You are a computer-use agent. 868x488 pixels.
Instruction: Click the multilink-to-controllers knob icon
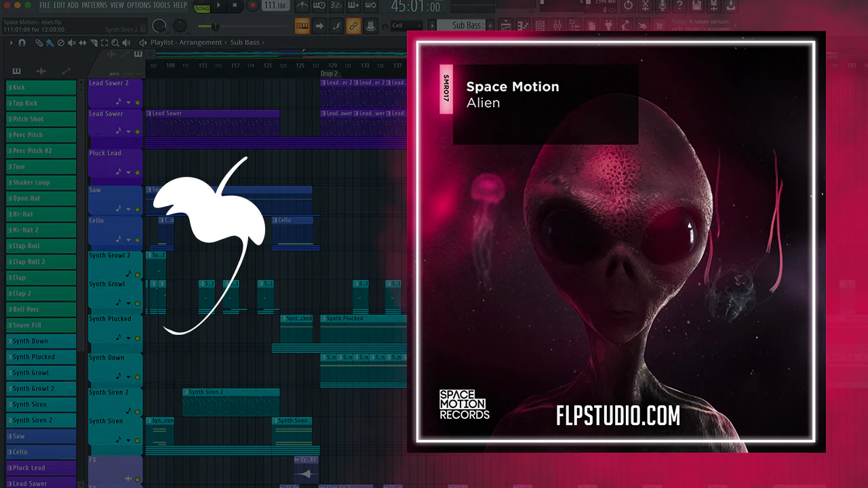click(x=370, y=26)
